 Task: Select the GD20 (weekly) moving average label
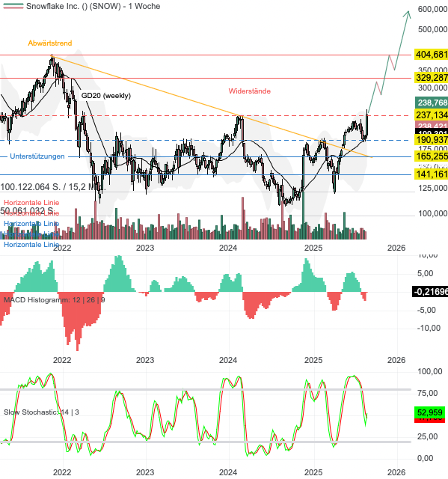(x=106, y=96)
